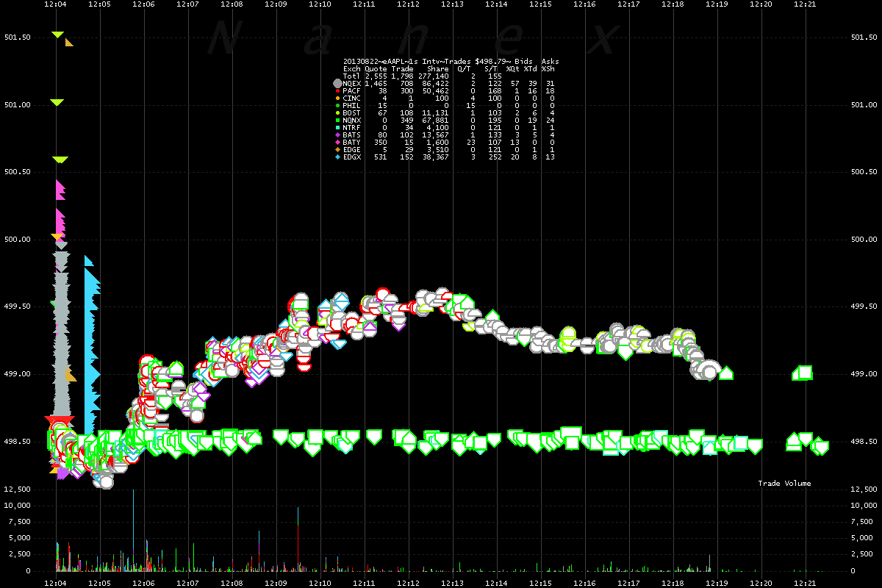This screenshot has width=882, height=588.
Task: Click 7,500 on the right volume axis
Action: [x=861, y=522]
